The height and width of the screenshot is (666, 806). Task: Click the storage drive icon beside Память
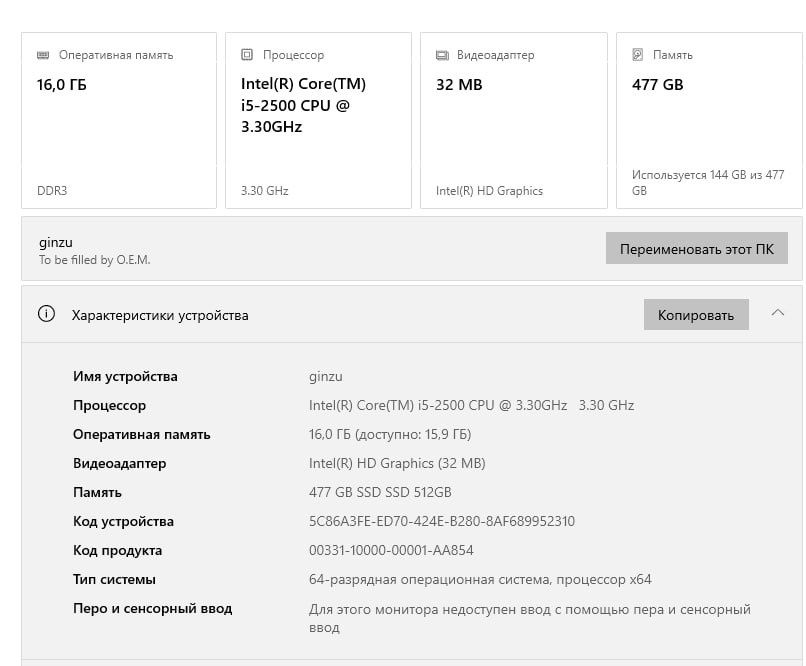[638, 55]
